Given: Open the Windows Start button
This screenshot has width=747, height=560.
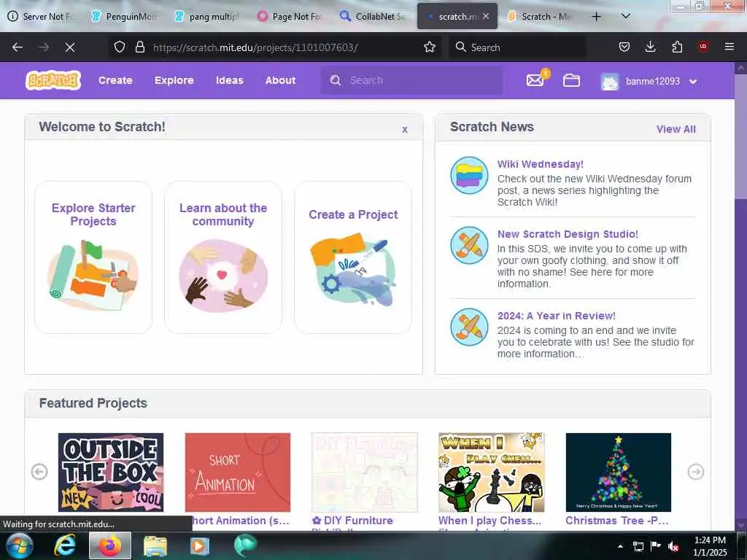Looking at the screenshot, I should tap(18, 545).
